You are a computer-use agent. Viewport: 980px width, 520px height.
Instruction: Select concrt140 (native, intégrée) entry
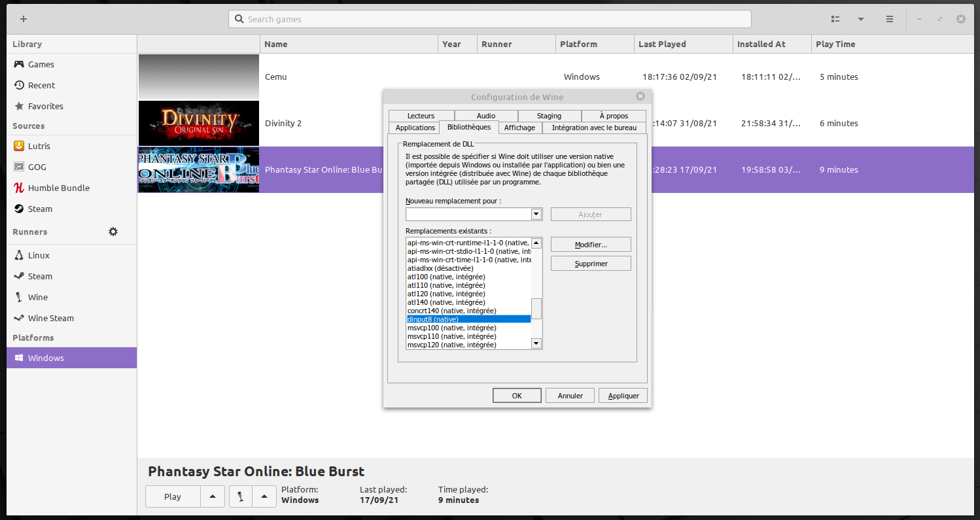tap(468, 311)
